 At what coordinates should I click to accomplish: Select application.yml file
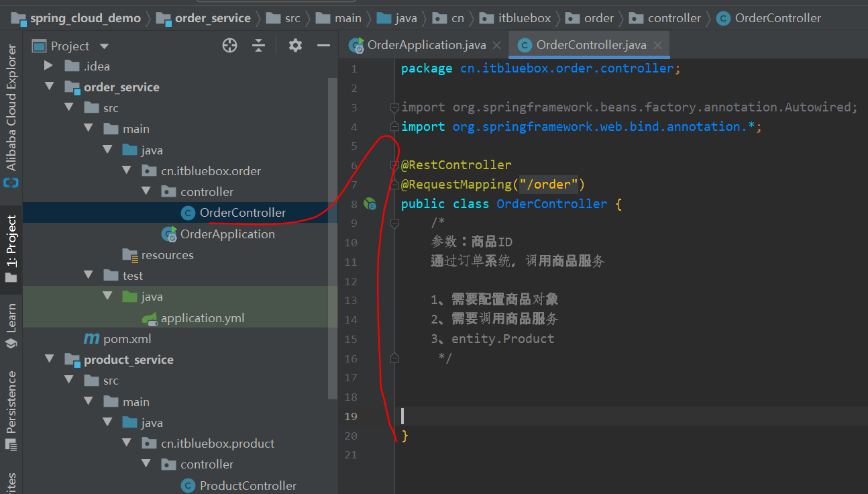[x=203, y=318]
